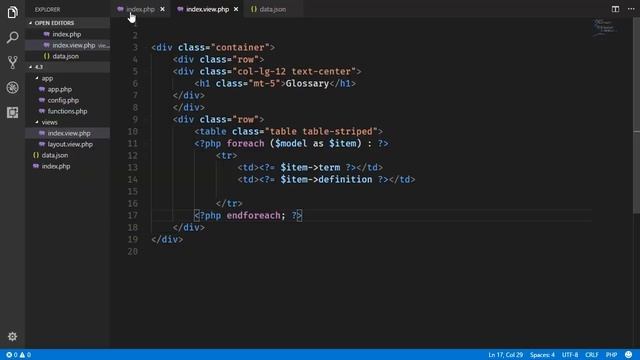Click the warnings triangle in status bar

22,355
